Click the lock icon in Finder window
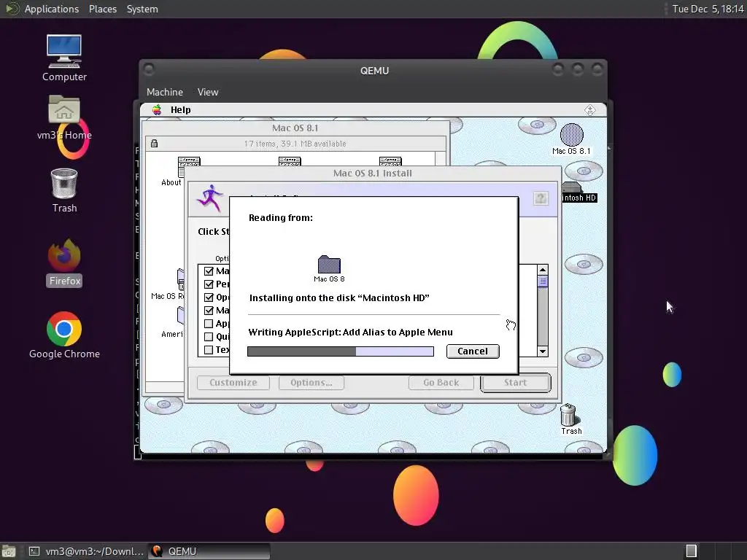The width and height of the screenshot is (747, 560). point(155,144)
